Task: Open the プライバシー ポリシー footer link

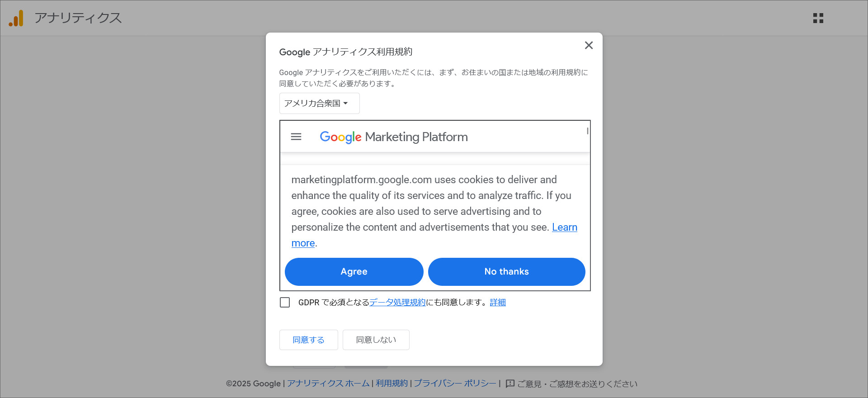Action: 455,384
